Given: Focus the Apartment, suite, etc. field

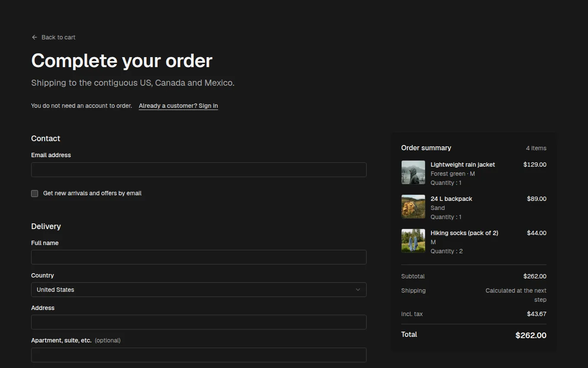Looking at the screenshot, I should [199, 355].
